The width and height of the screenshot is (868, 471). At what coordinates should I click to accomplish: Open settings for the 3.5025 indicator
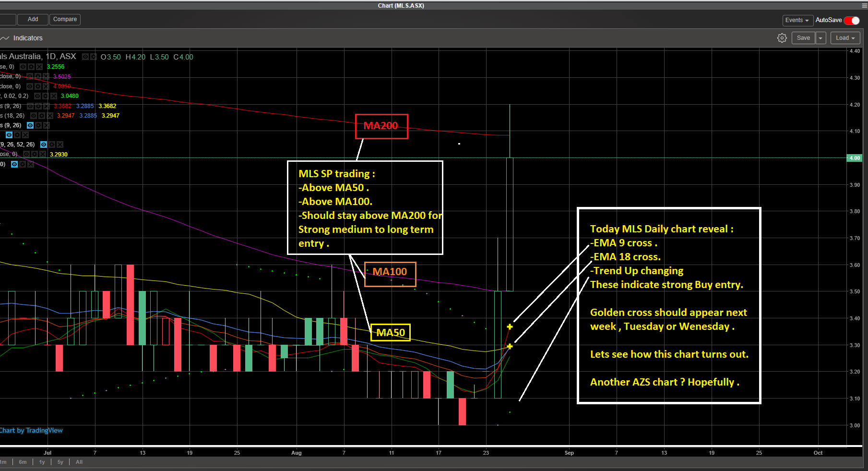(x=38, y=76)
